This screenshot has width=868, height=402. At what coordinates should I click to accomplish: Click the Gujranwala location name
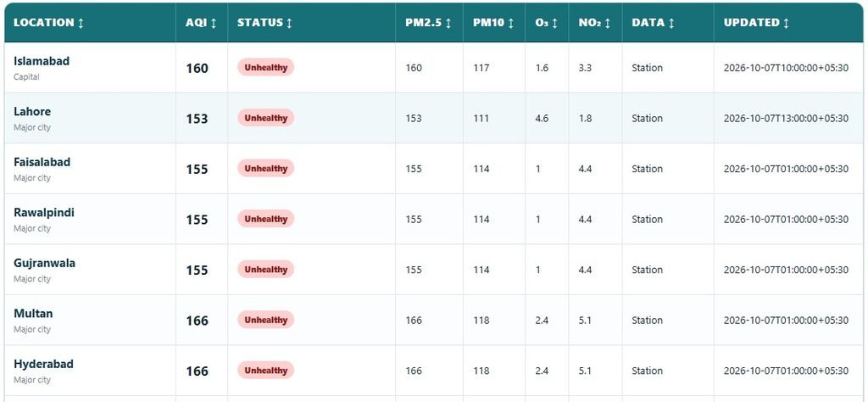coord(44,262)
